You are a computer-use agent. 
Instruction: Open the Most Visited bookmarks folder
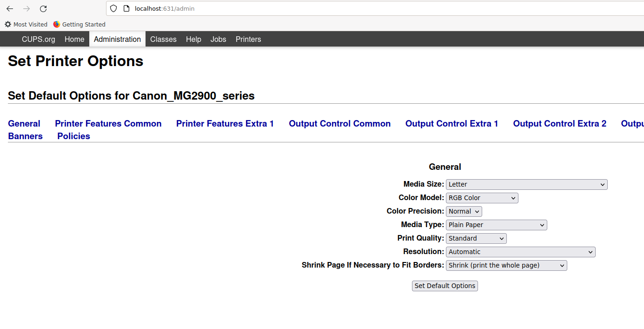pyautogui.click(x=26, y=24)
